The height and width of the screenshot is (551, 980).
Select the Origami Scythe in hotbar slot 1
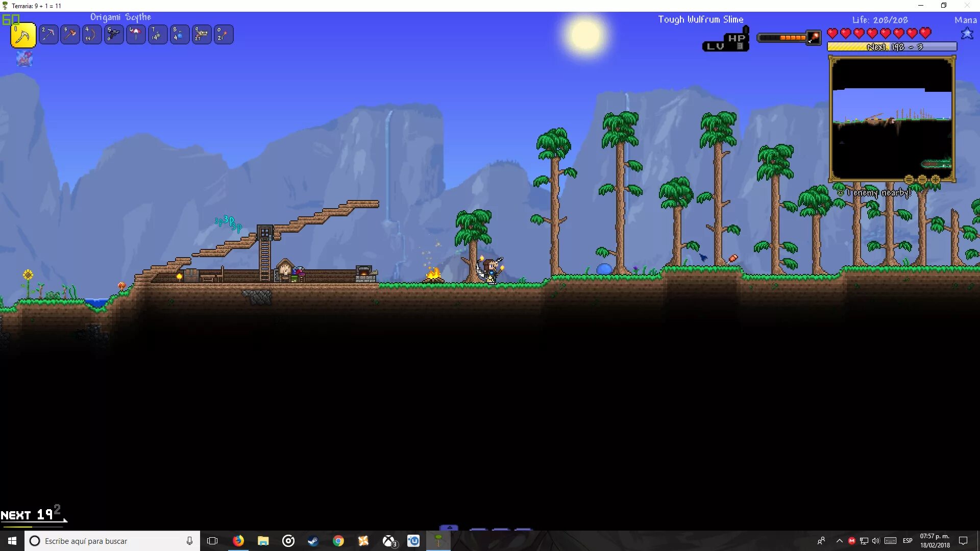tap(23, 35)
